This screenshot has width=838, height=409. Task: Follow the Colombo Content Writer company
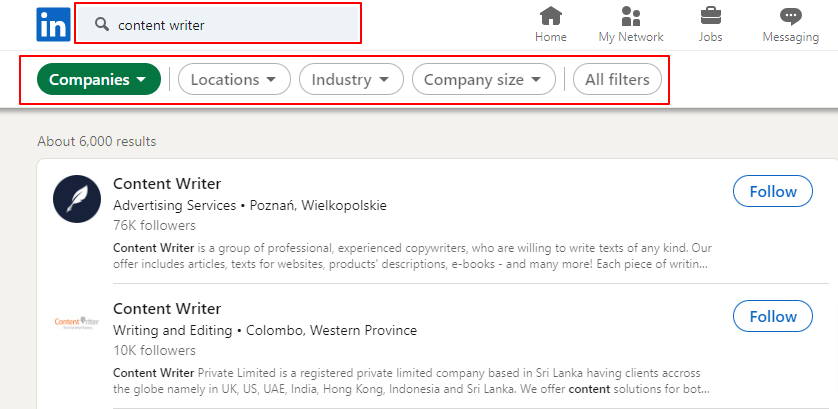773,316
